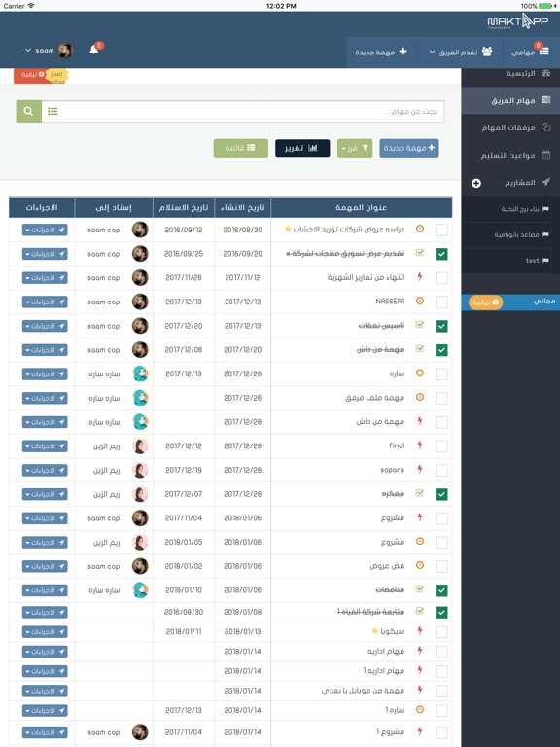
Task: Click the list icon inside the search bar
Action: click(x=52, y=111)
